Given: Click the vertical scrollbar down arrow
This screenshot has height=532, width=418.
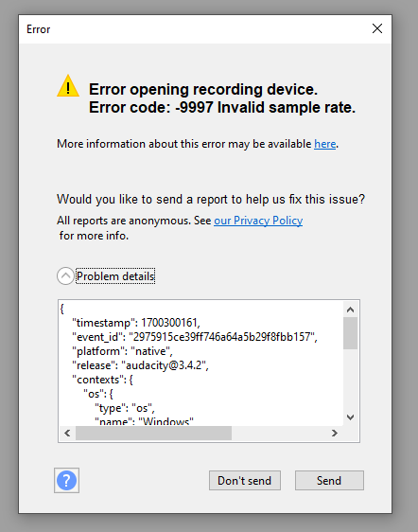Looking at the screenshot, I should coord(350,417).
